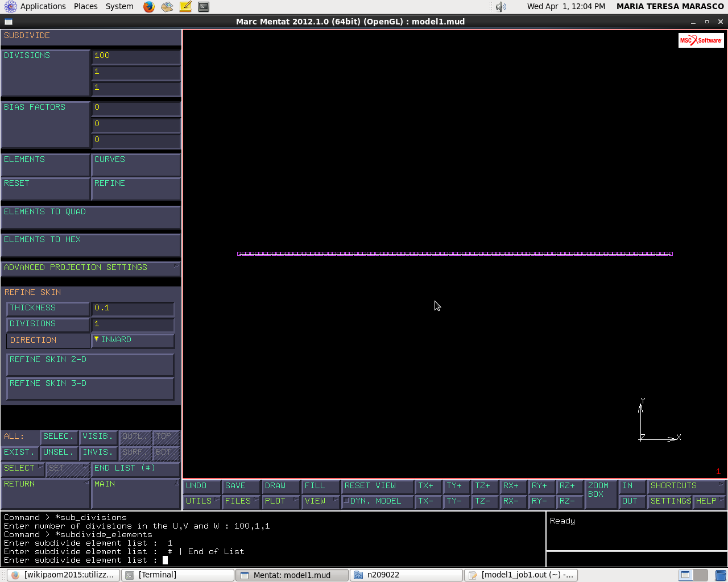Open the HELP menu

pos(710,501)
